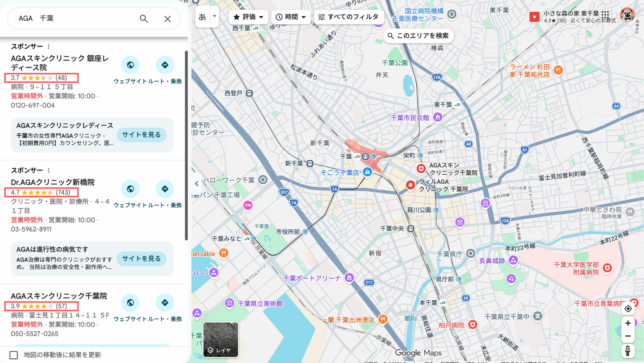
Task: Open options menu beside first スポンサー label
Action: 48,47
